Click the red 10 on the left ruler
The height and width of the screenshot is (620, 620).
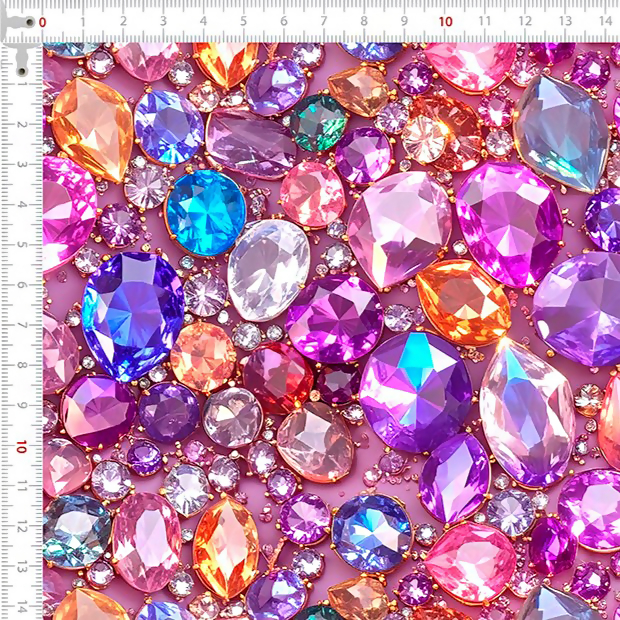click(20, 446)
